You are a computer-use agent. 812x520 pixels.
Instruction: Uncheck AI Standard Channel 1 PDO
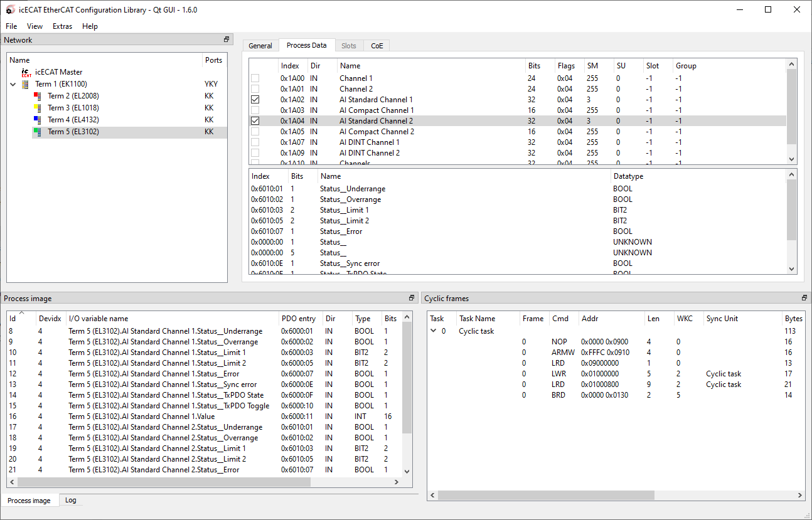click(x=255, y=100)
